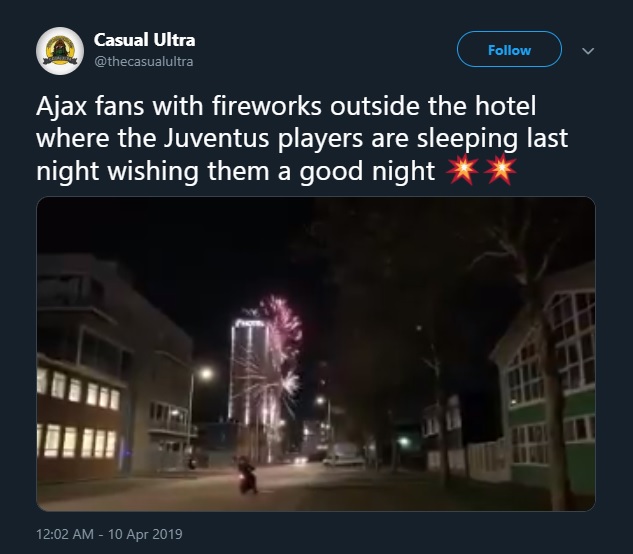Click the 10 Apr 2019 date text
Image resolution: width=633 pixels, height=554 pixels.
point(145,534)
